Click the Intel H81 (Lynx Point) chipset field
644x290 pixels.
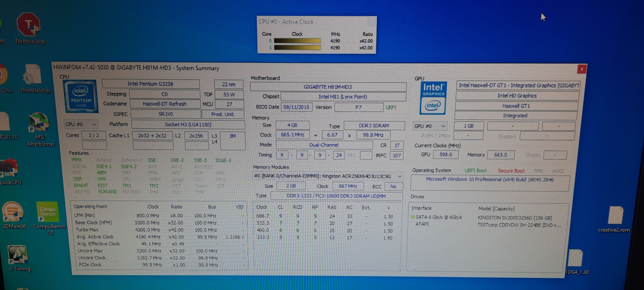pyautogui.click(x=343, y=97)
